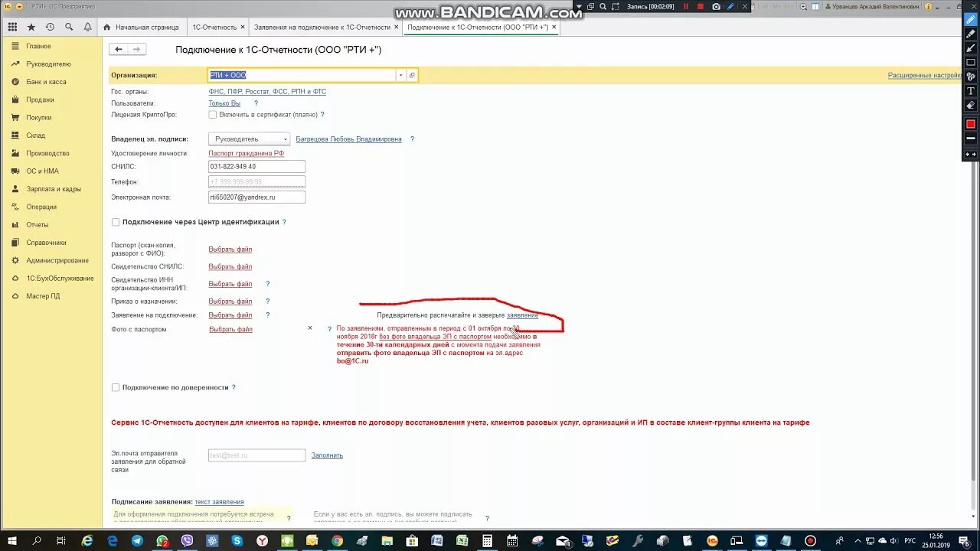Switch to Начальная страница tab
The width and height of the screenshot is (980, 551).
coord(142,27)
